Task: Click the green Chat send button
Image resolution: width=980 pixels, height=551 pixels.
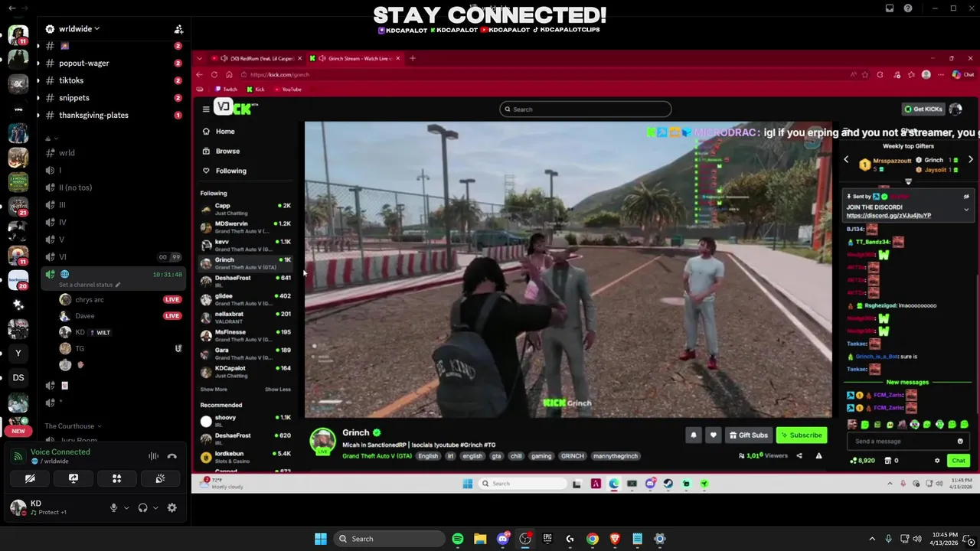Action: 959,461
